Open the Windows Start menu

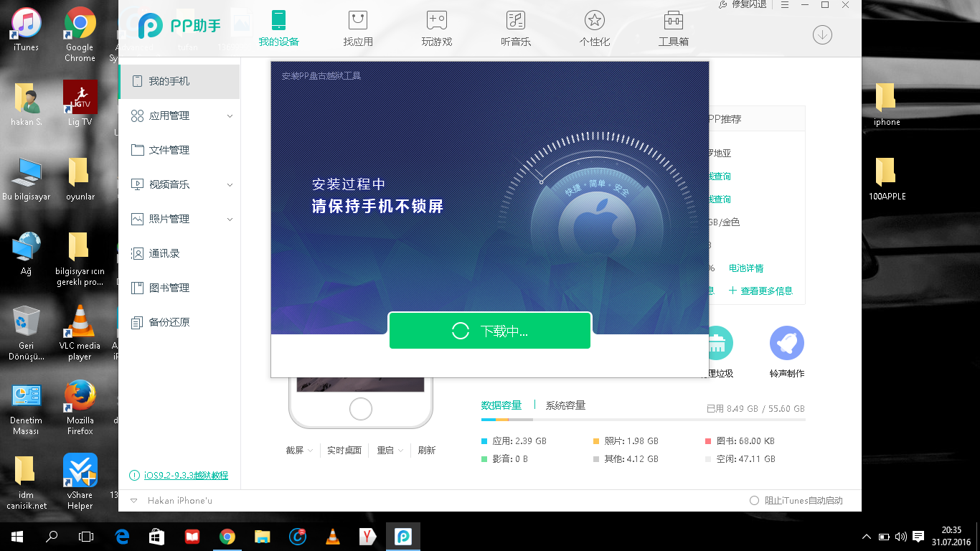(17, 536)
